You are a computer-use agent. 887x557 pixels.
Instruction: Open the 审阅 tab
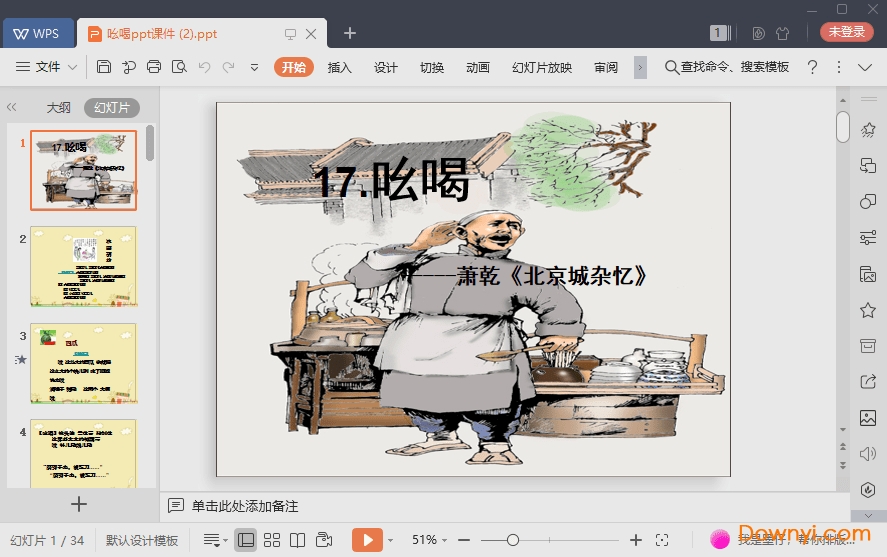coord(606,67)
